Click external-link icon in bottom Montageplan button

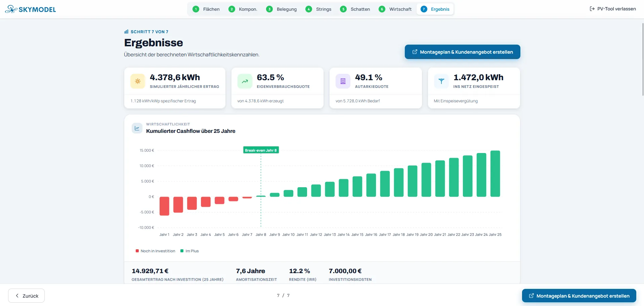tap(531, 296)
